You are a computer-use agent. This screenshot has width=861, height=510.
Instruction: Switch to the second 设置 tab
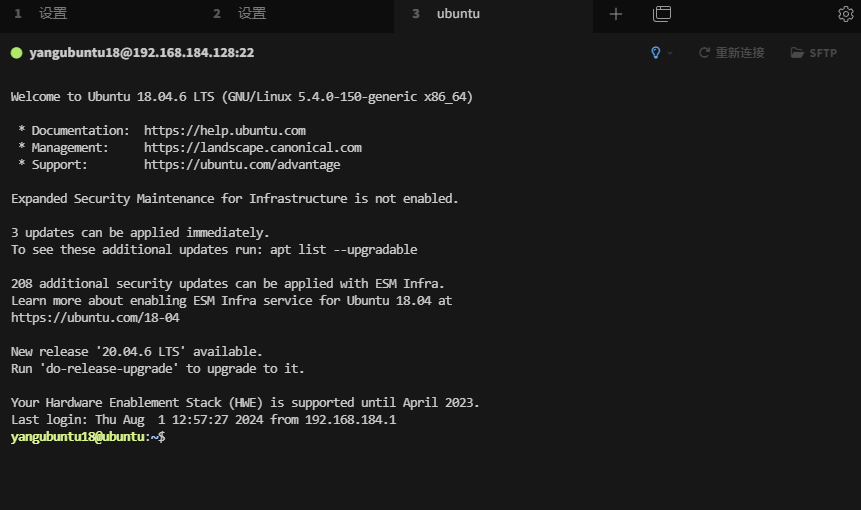(252, 14)
